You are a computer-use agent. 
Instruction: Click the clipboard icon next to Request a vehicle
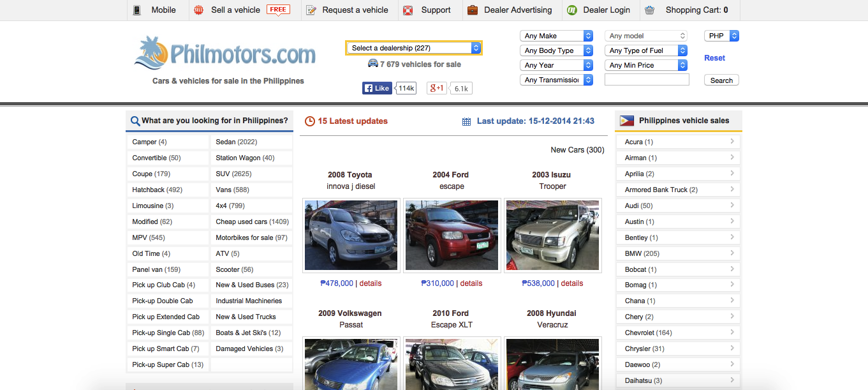point(311,10)
